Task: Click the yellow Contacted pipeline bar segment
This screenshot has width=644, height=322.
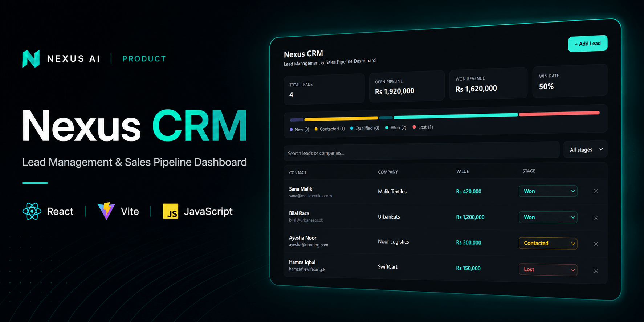Action: coord(341,119)
